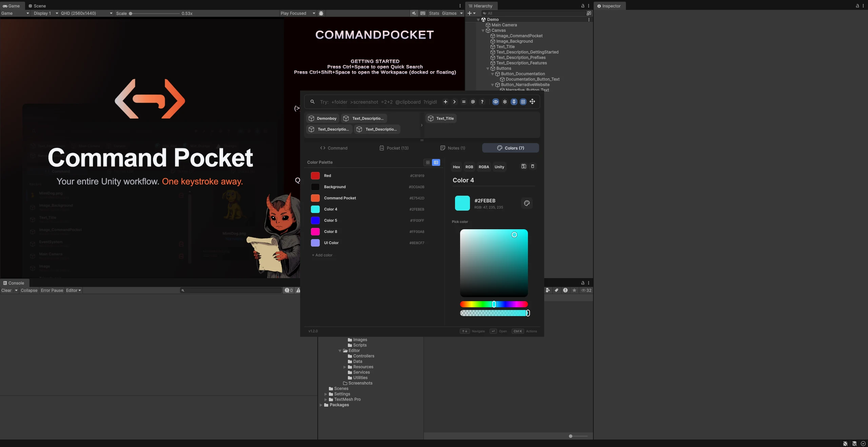This screenshot has height=447, width=868.
Task: Click the Hex format button
Action: [x=456, y=167]
